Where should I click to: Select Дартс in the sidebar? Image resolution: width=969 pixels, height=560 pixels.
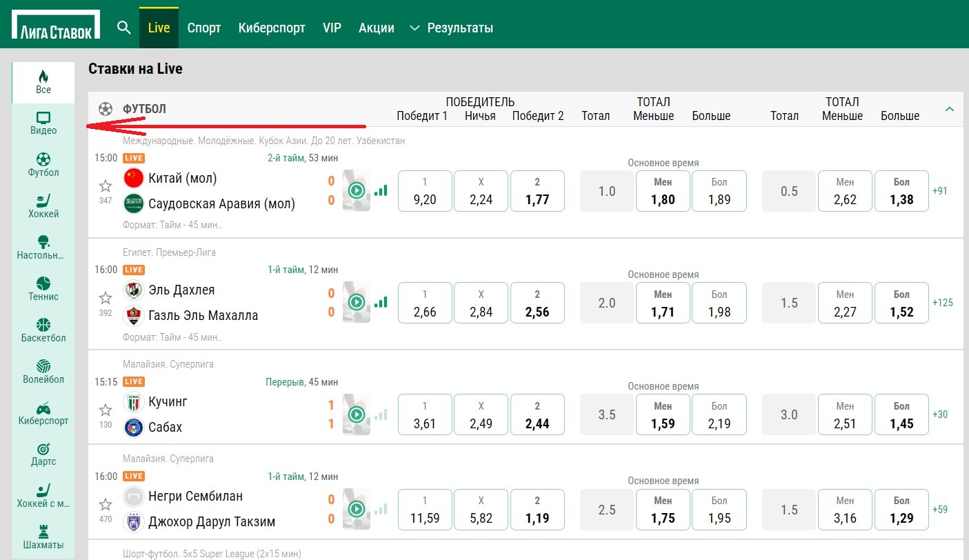[x=43, y=454]
